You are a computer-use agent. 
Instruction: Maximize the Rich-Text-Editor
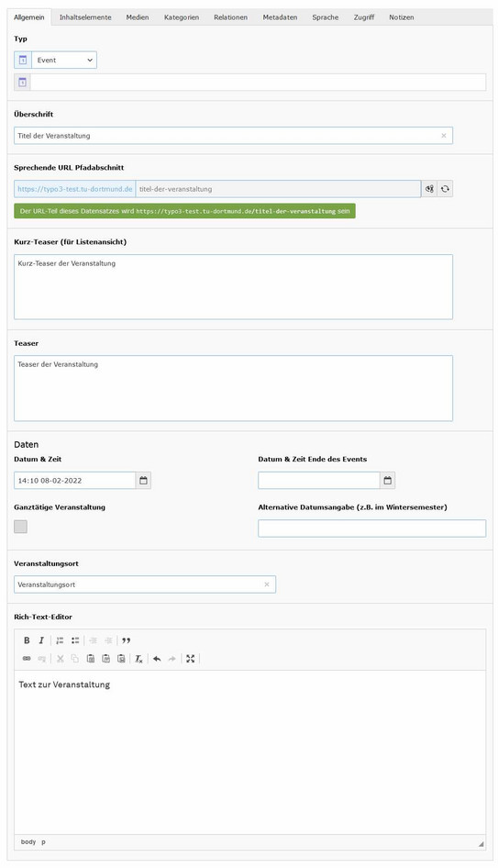click(191, 659)
